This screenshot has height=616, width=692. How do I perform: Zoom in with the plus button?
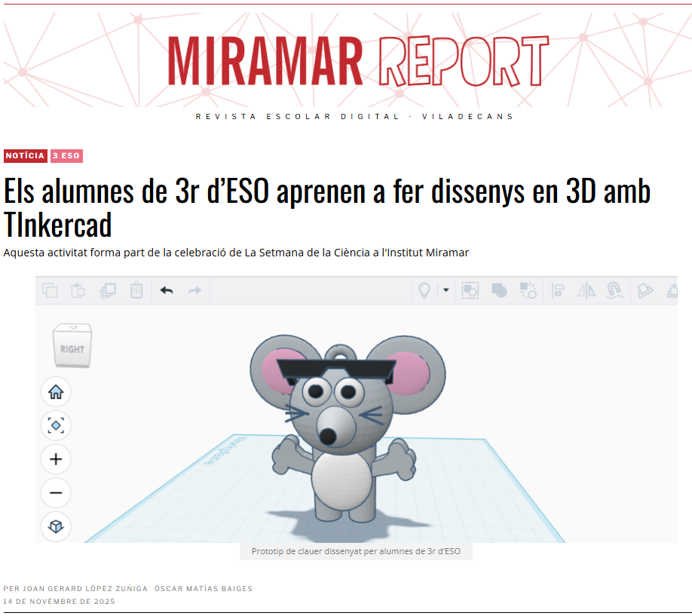click(56, 459)
